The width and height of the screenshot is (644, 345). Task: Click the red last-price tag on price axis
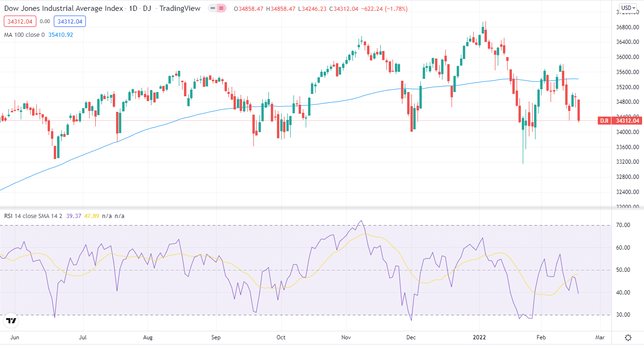(627, 121)
